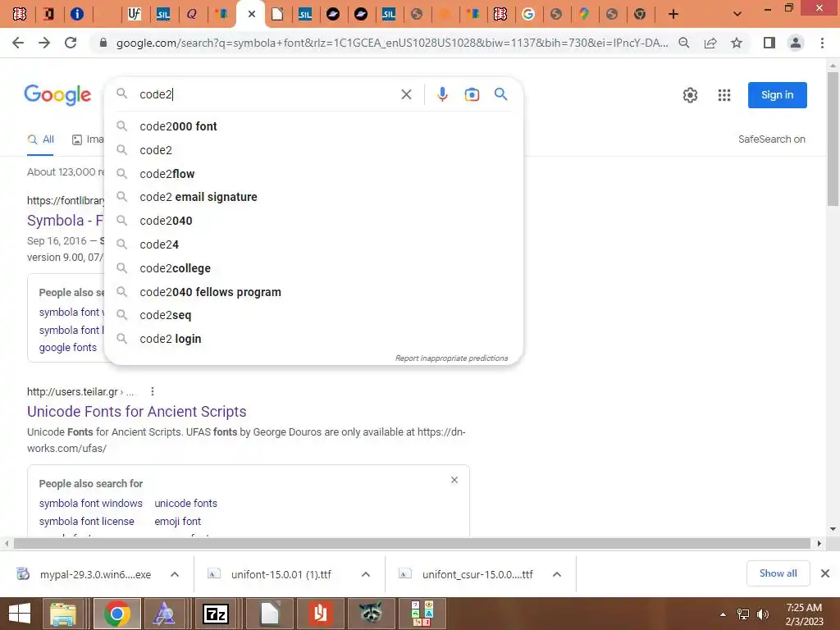
Task: Click Report inappropriate predictions
Action: tap(452, 358)
